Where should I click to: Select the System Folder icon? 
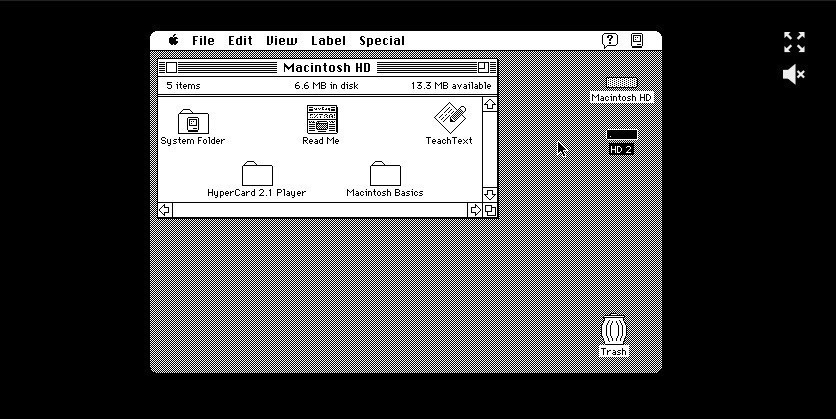click(x=193, y=122)
